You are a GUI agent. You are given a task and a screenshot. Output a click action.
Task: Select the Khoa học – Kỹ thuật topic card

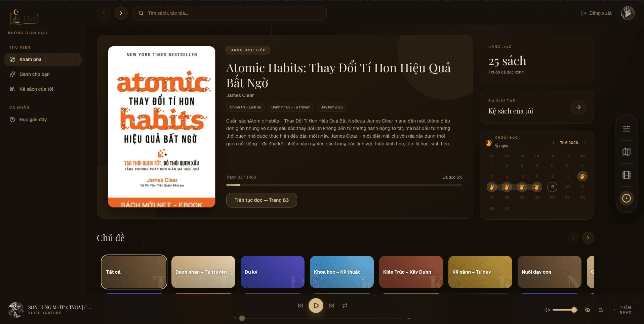pyautogui.click(x=342, y=272)
